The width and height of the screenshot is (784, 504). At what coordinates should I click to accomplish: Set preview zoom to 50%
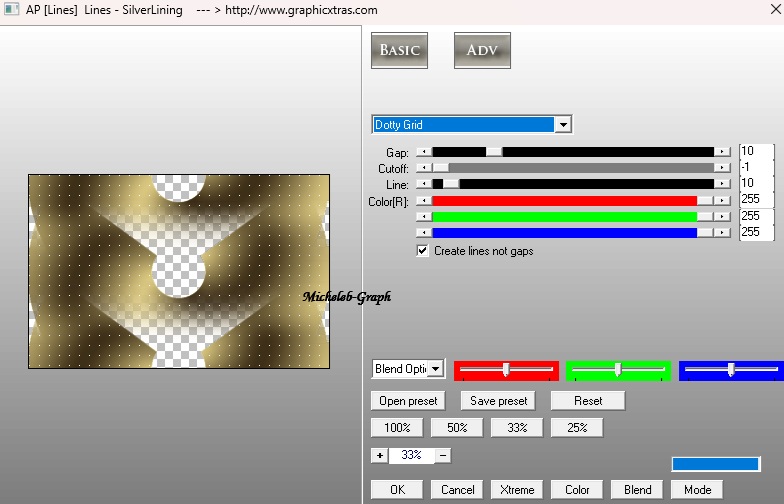457,428
